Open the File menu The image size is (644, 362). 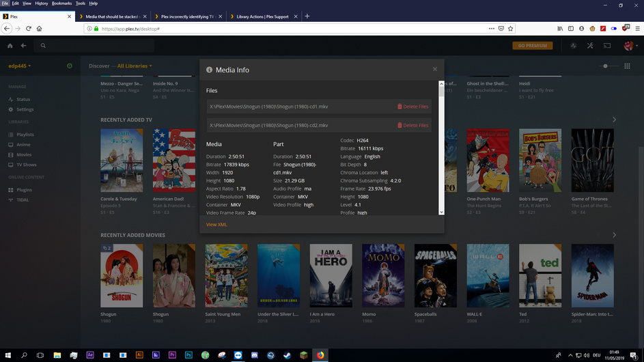click(5, 3)
